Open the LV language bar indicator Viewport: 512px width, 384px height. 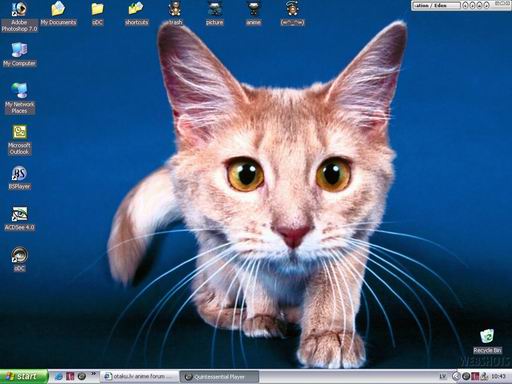tap(443, 377)
